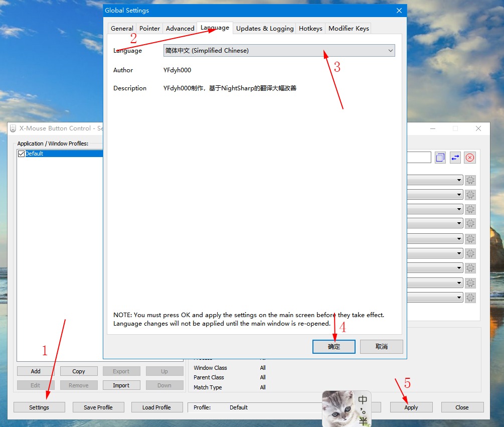Confirm with the 确定 button
Image resolution: width=504 pixels, height=427 pixels.
click(334, 347)
